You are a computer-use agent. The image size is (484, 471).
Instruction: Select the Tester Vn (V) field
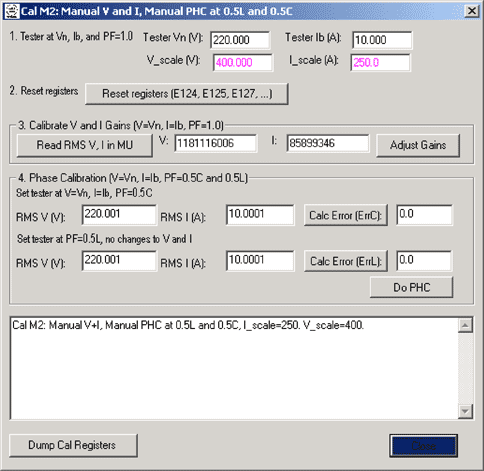[240, 40]
